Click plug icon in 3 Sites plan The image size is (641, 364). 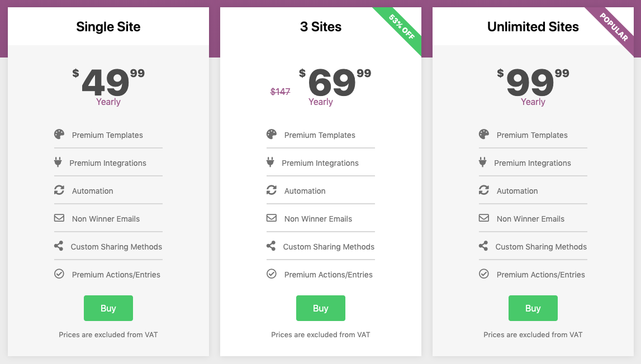pyautogui.click(x=270, y=162)
